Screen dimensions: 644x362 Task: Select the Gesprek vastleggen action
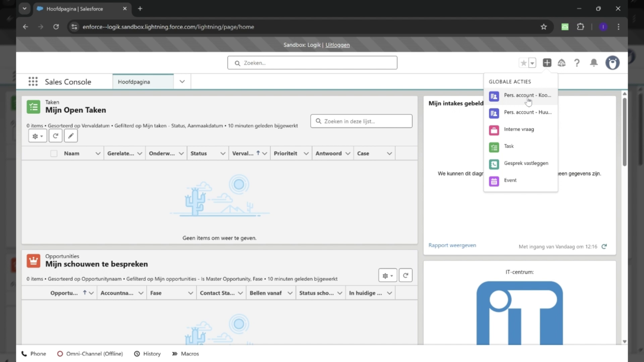[526, 163]
